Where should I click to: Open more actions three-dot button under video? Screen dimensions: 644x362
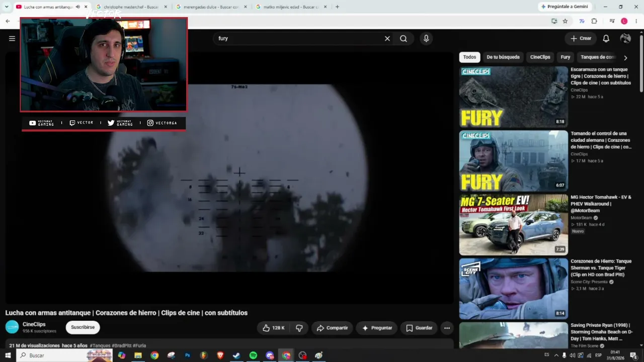click(x=447, y=328)
